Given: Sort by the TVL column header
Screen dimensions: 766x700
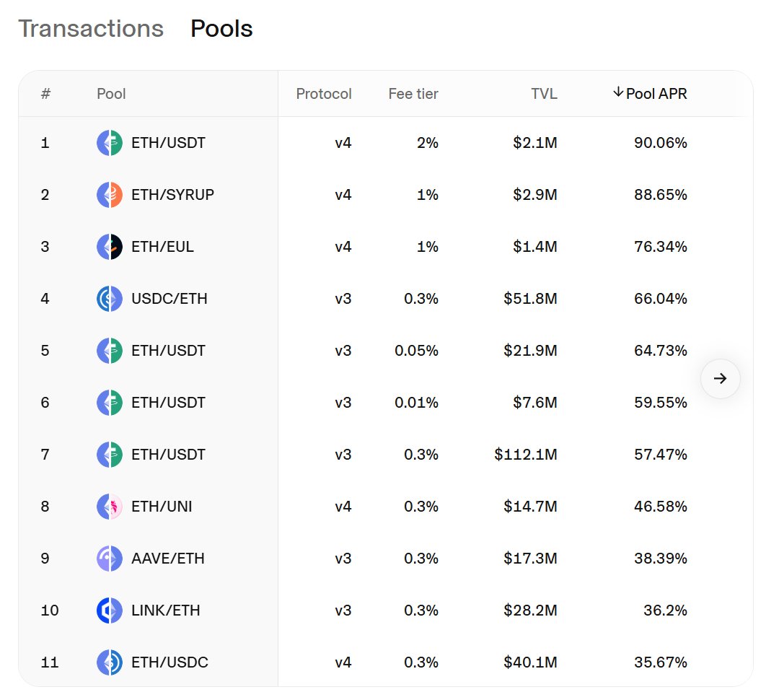Looking at the screenshot, I should point(545,93).
